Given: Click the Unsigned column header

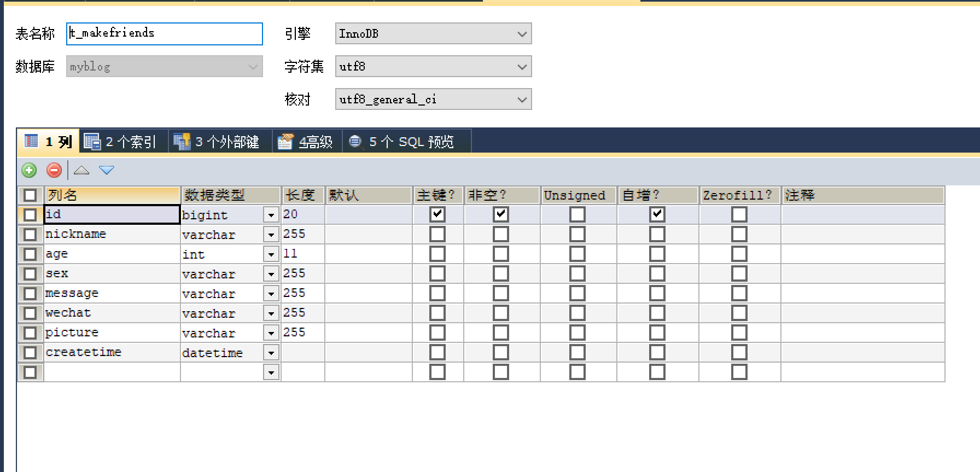Looking at the screenshot, I should coord(579,195).
